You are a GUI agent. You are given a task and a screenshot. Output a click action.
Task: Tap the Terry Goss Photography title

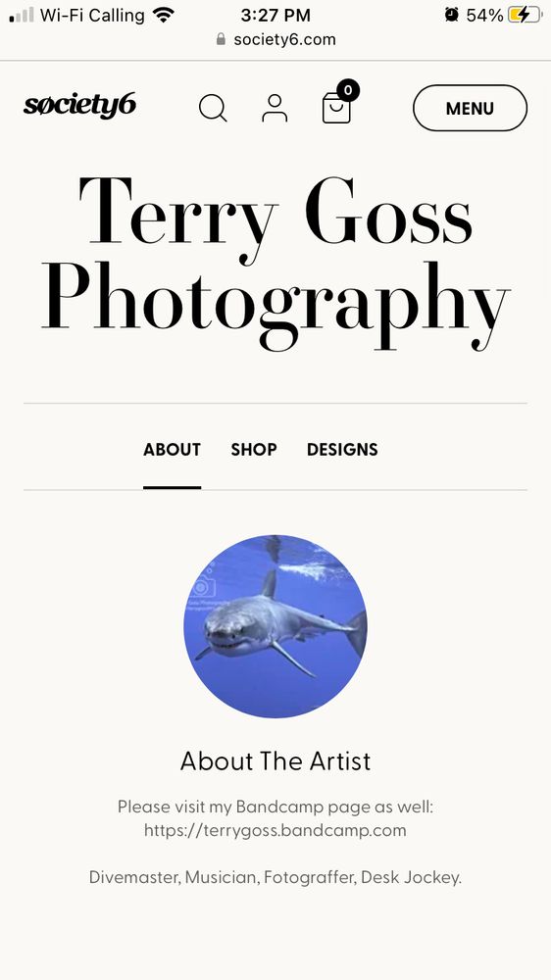click(275, 263)
